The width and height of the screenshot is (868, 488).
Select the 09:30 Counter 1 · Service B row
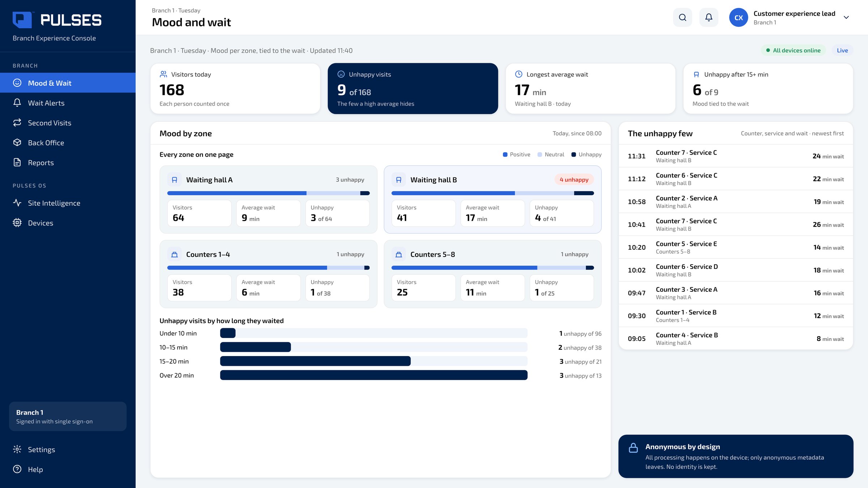pyautogui.click(x=736, y=315)
